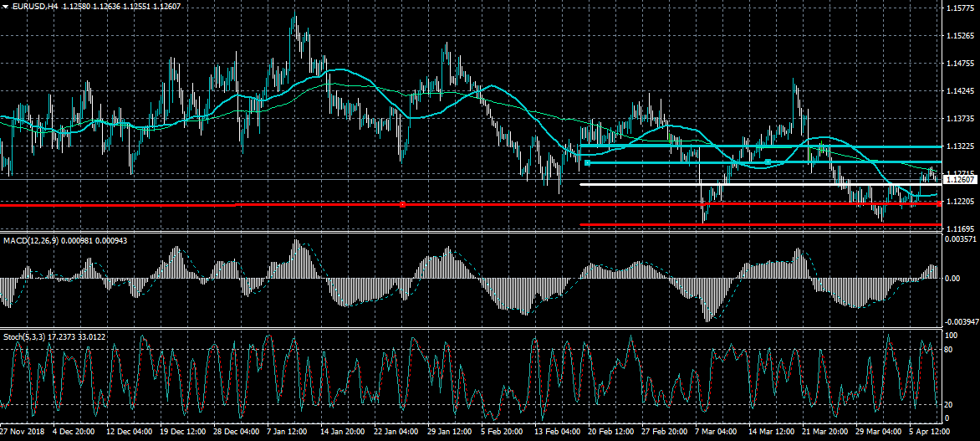The image size is (980, 441).
Task: Select the square handle on the long red line near 22 Jan
Action: point(402,204)
